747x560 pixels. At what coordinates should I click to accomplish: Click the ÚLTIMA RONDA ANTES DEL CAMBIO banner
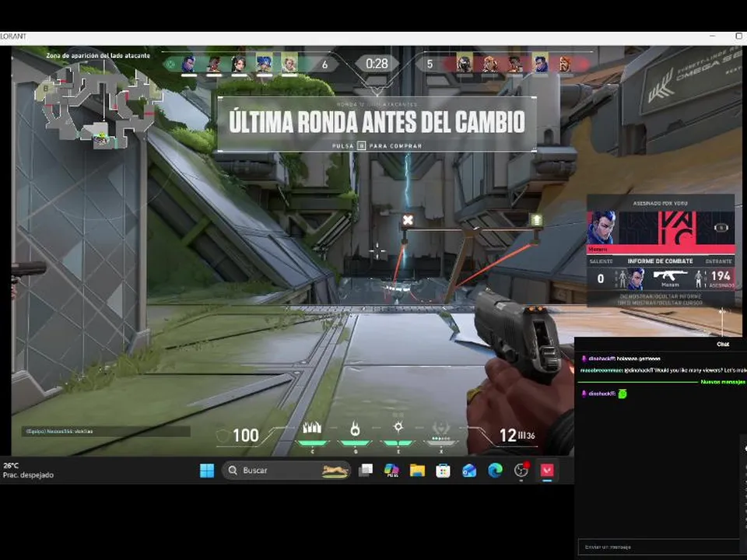(377, 122)
